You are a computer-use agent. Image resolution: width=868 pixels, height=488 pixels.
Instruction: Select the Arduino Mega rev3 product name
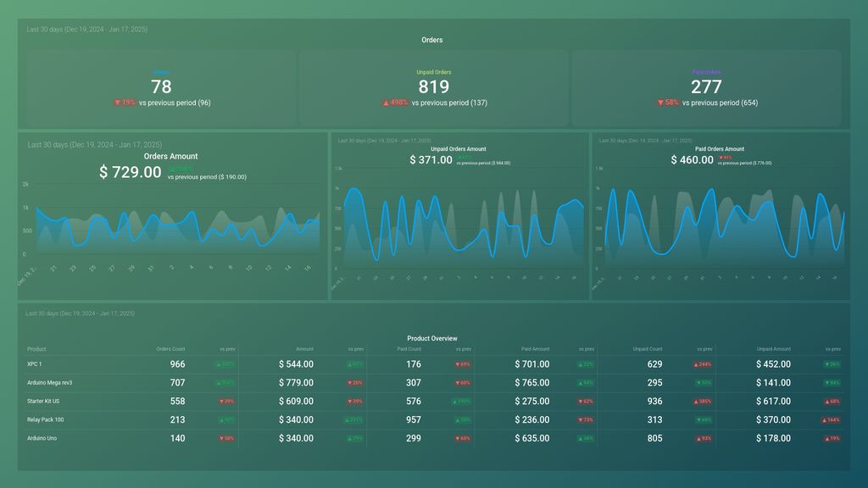49,383
